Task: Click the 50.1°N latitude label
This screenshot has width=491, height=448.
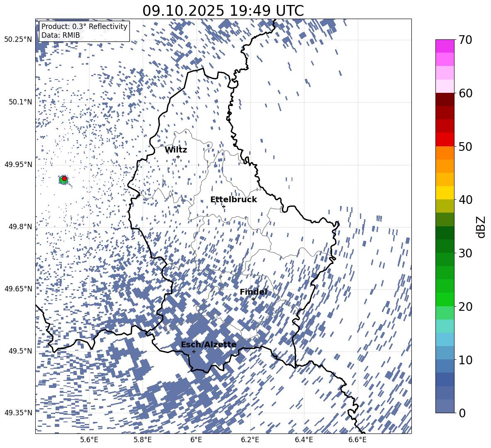Action: (20, 102)
